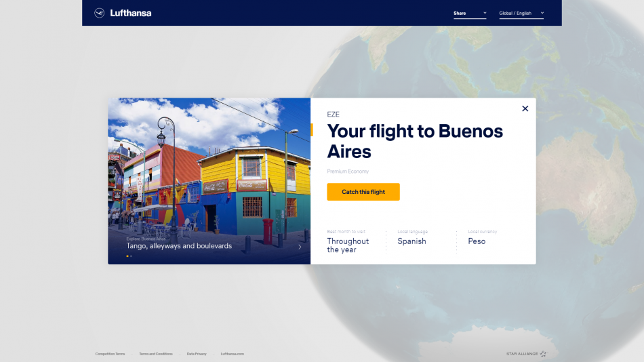Click the Buenos Aires street photo
This screenshot has width=644, height=362.
point(209,181)
